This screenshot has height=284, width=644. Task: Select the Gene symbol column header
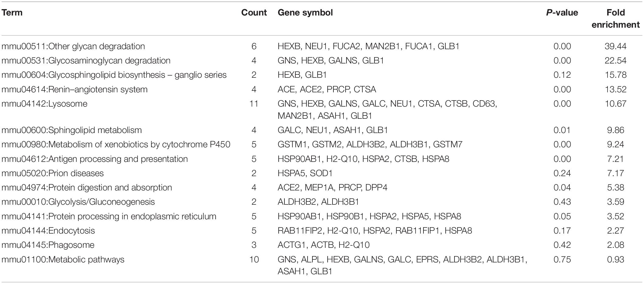pos(305,12)
